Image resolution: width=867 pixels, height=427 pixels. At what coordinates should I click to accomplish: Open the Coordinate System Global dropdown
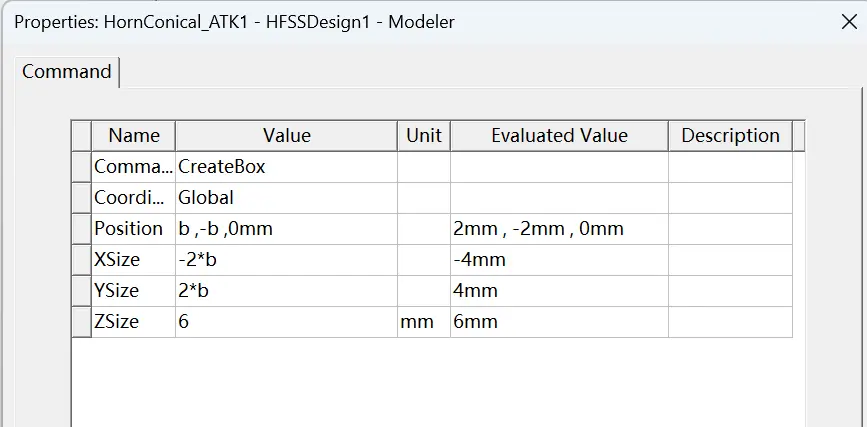point(286,198)
